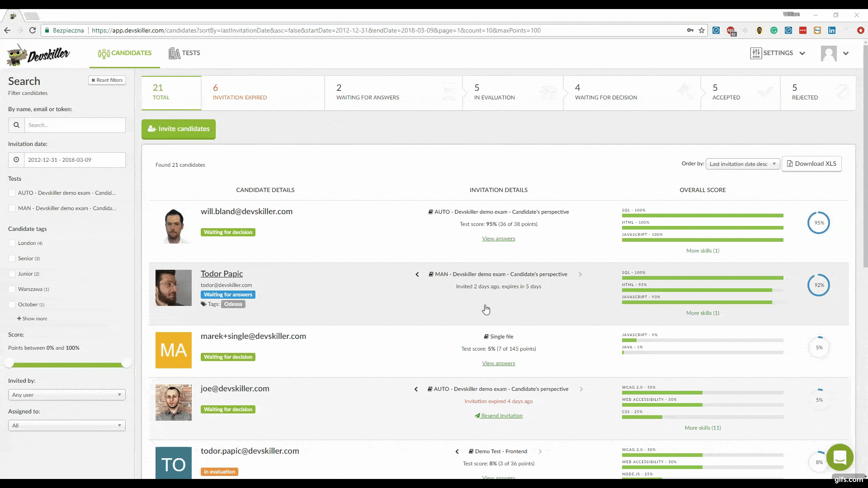Click the tag icon next to the Odessa label

(203, 304)
